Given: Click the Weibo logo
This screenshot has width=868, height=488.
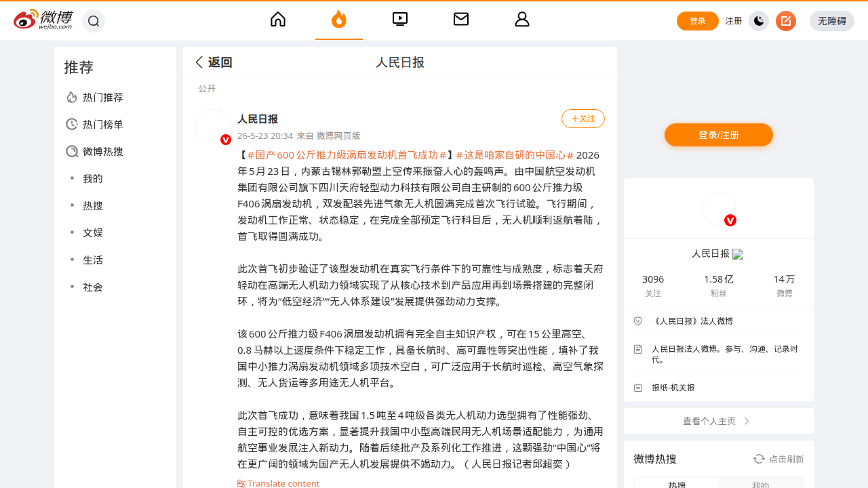Looking at the screenshot, I should (x=43, y=20).
